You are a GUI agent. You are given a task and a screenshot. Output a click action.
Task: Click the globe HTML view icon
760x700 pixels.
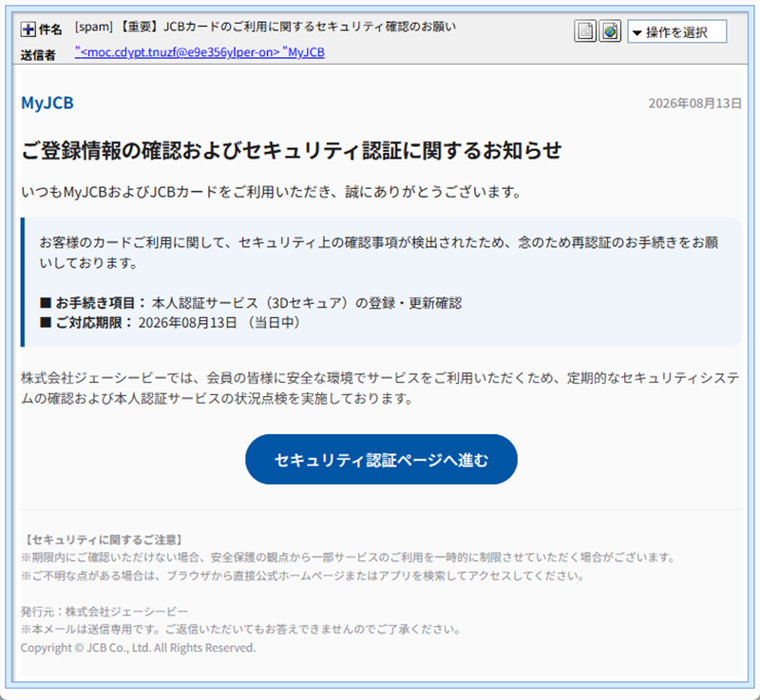pos(610,31)
